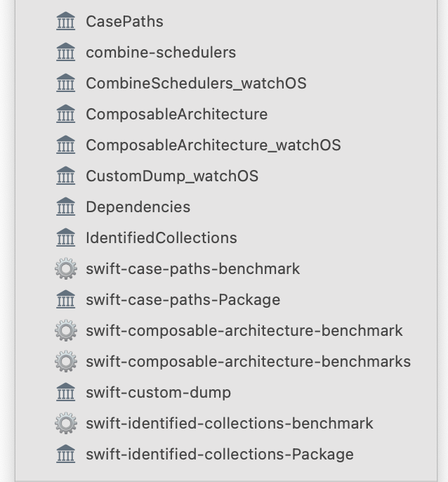Click gear icon for swift-composable-architecture-benchmarks
This screenshot has width=448, height=482.
point(66,361)
